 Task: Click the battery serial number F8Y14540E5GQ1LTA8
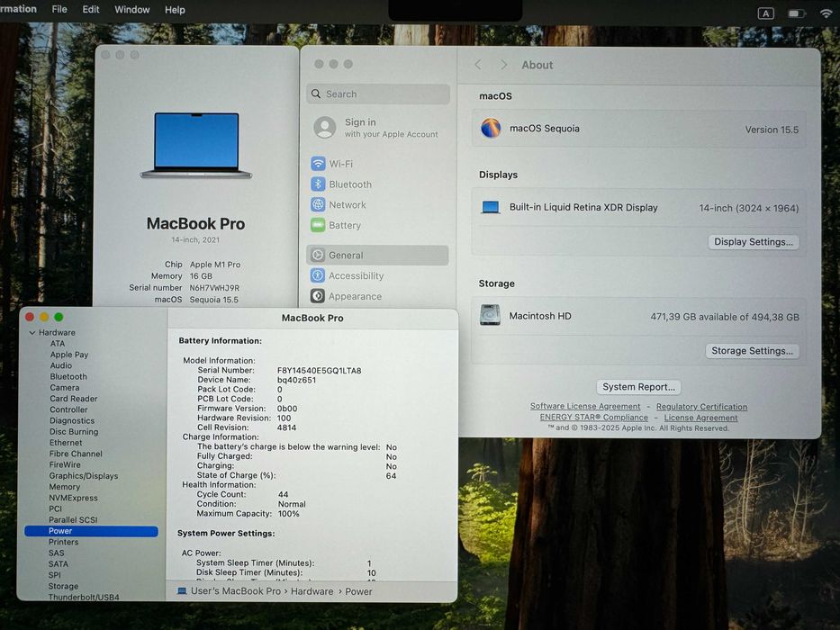(320, 370)
